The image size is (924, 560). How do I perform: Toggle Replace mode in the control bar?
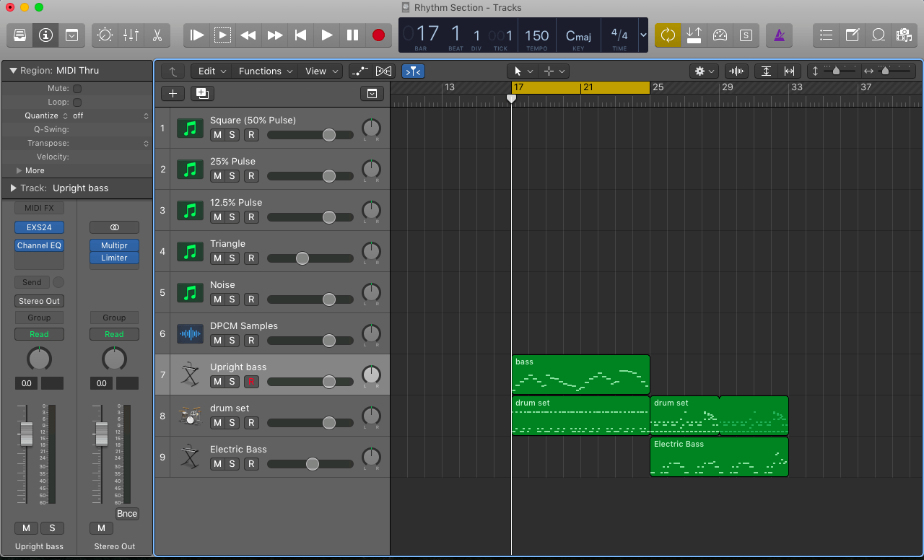[x=694, y=35]
